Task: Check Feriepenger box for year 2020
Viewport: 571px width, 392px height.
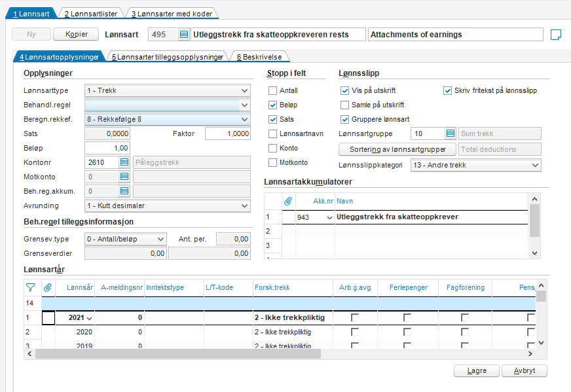Action: click(407, 332)
